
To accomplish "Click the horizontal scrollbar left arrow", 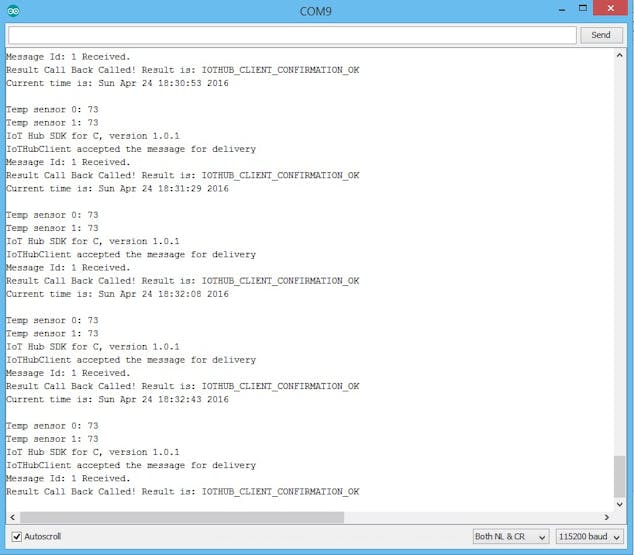I will click(12, 517).
